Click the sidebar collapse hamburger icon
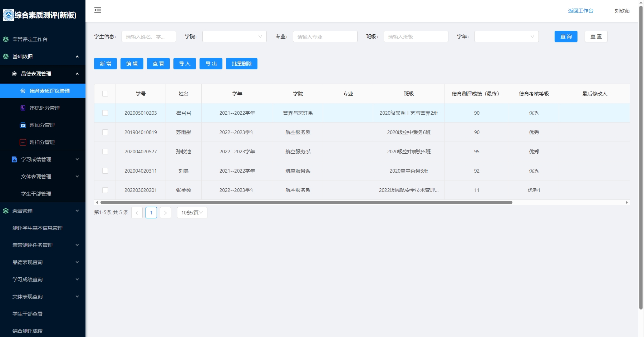Screen dimensions: 644x337 pos(98,10)
